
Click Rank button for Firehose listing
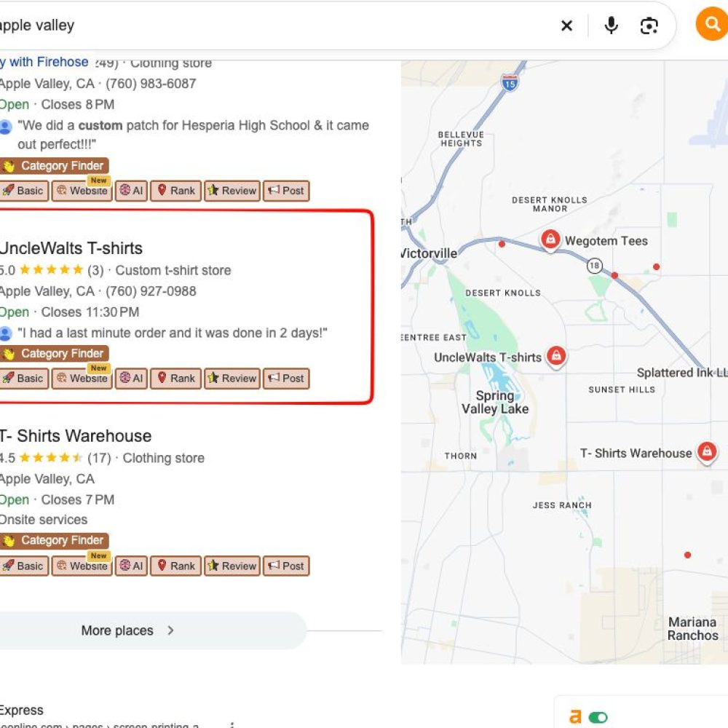(x=176, y=191)
